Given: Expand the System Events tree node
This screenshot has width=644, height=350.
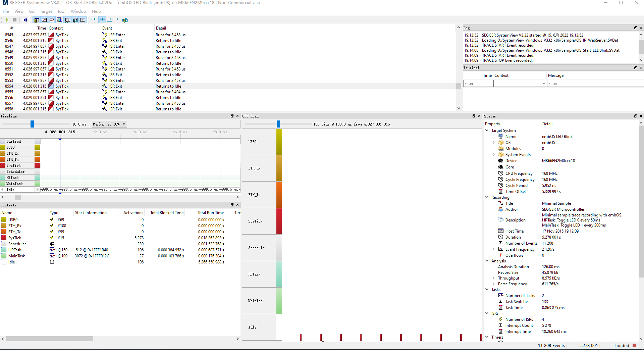Looking at the screenshot, I should [x=493, y=155].
